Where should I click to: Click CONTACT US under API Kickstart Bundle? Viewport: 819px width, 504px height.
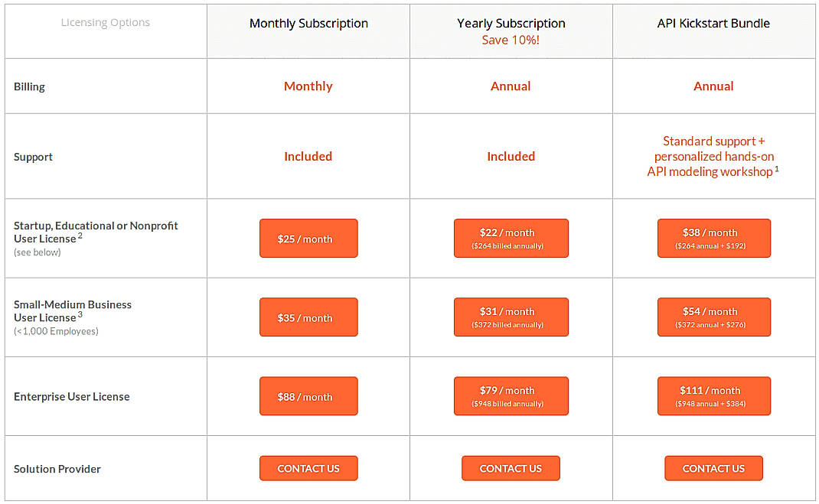(713, 468)
